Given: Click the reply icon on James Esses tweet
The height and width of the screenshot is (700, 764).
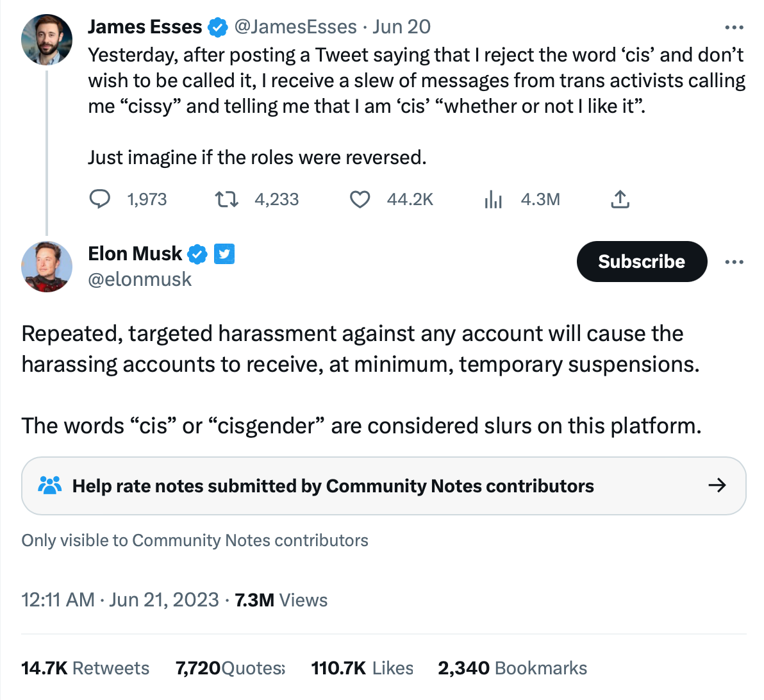Looking at the screenshot, I should (x=100, y=199).
